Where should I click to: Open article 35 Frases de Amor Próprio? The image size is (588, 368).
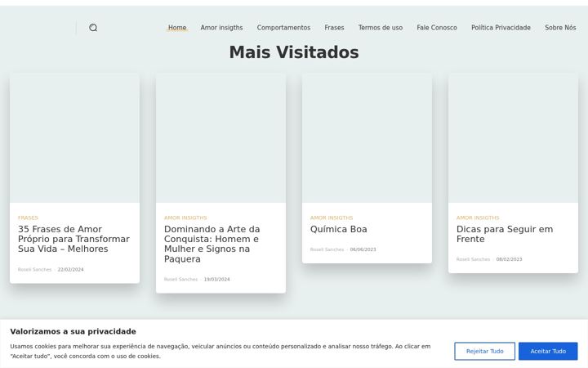(73, 239)
